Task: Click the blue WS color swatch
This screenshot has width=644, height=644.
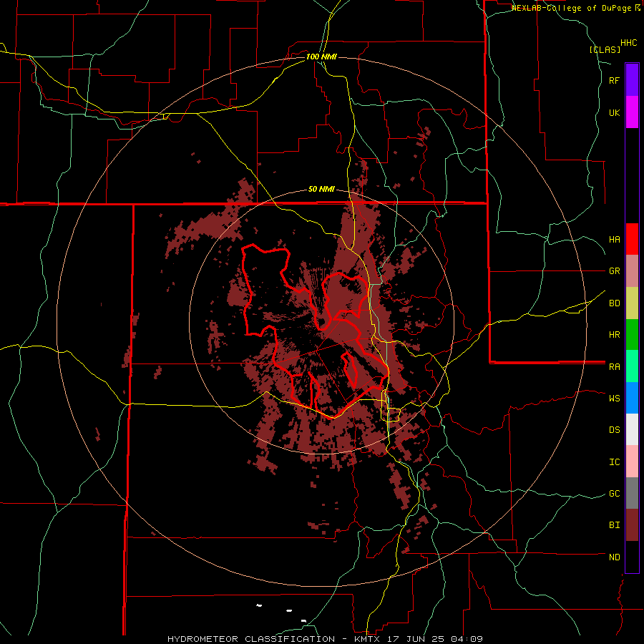Action: point(632,398)
